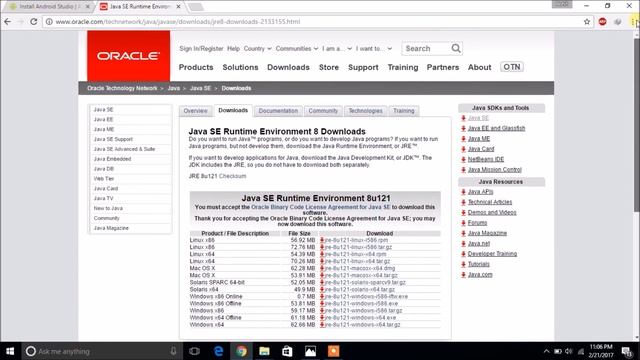This screenshot has width=640, height=360.
Task: Switch to the Overview tab
Action: point(196,111)
